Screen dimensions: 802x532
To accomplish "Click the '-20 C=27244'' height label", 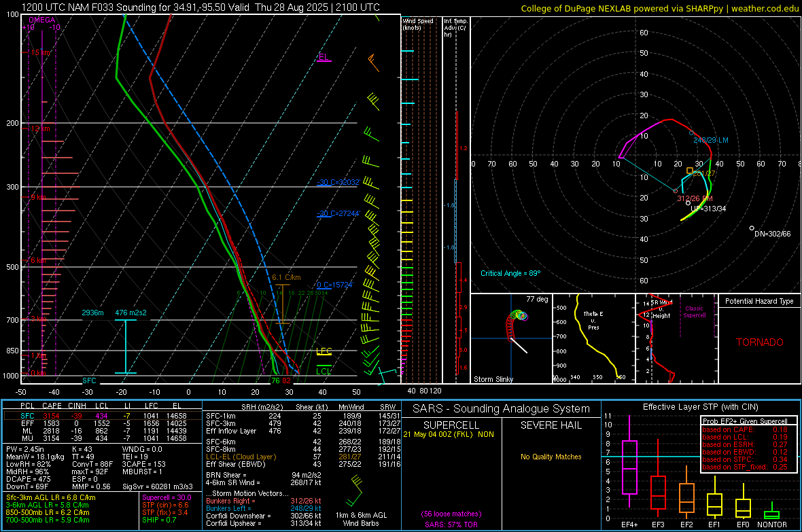I will click(338, 213).
